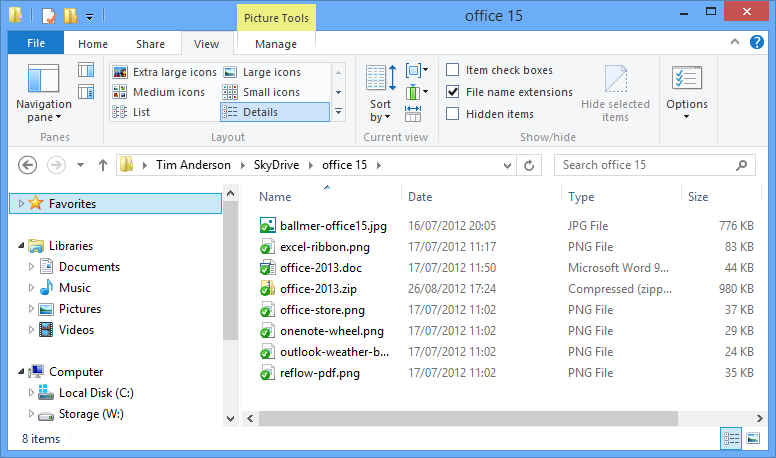Expand the Music library node
Viewport: 776px width, 458px height.
[x=31, y=288]
